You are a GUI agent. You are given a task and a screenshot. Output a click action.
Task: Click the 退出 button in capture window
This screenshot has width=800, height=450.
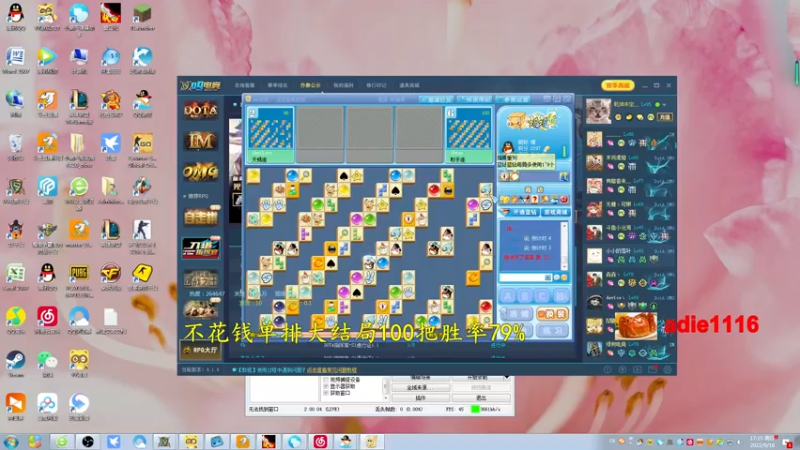(x=481, y=397)
